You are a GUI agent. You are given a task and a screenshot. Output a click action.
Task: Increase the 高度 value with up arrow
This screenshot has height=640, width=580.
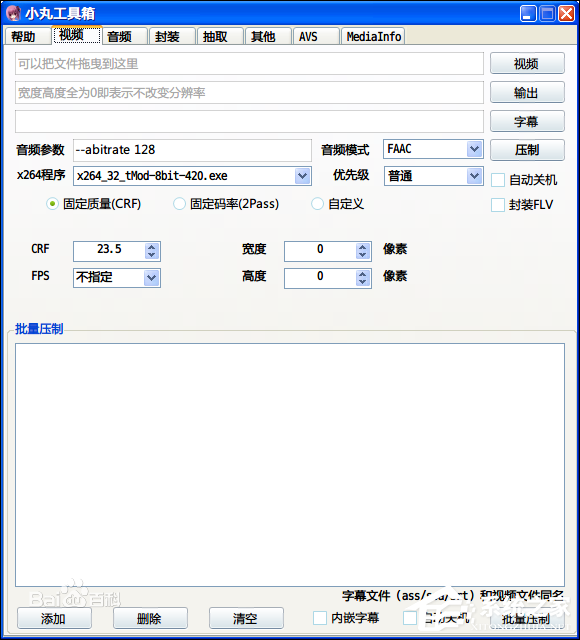pyautogui.click(x=362, y=274)
